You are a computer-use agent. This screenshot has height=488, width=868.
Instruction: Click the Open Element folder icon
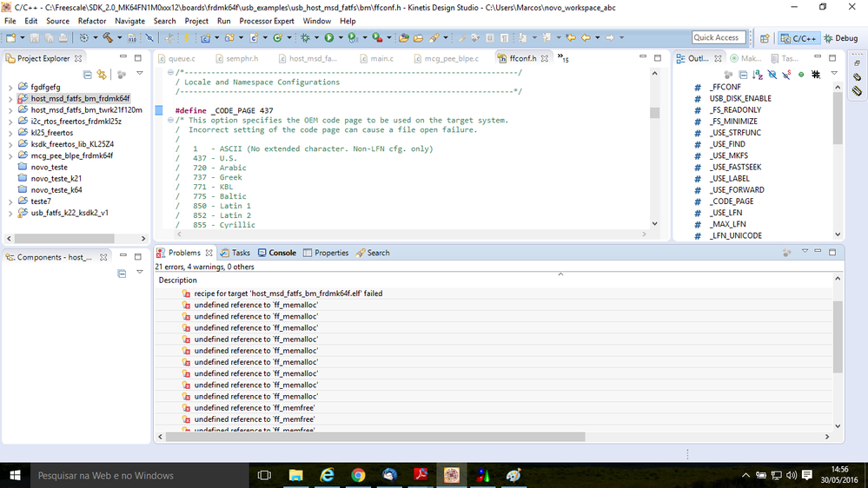point(403,37)
